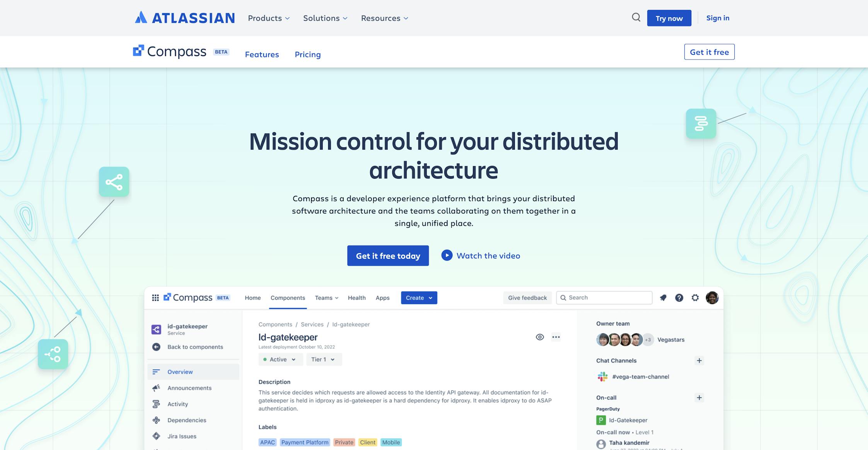This screenshot has width=868, height=450.
Task: Toggle the watch eye icon for Id-gatekeeper
Action: 540,337
